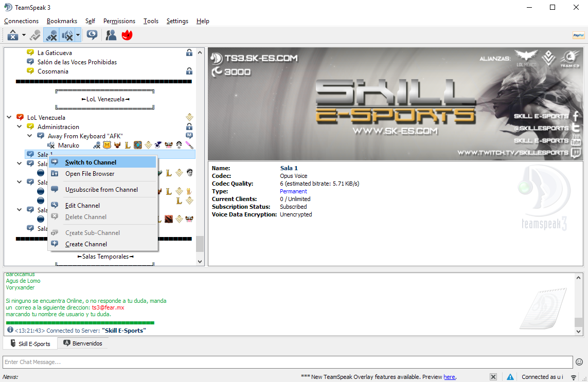Image resolution: width=588 pixels, height=382 pixels.
Task: Open the Permissions menu
Action: (x=119, y=21)
